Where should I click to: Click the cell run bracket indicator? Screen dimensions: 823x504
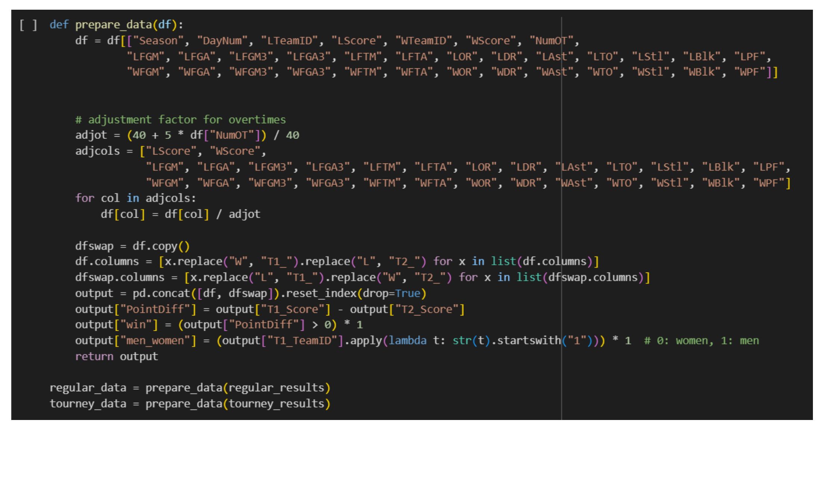point(28,25)
